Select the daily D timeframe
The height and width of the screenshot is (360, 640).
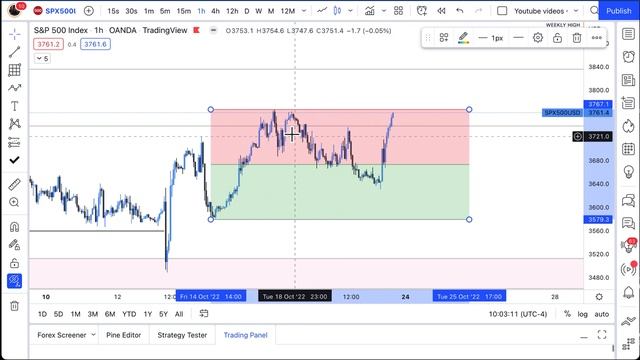coord(247,11)
